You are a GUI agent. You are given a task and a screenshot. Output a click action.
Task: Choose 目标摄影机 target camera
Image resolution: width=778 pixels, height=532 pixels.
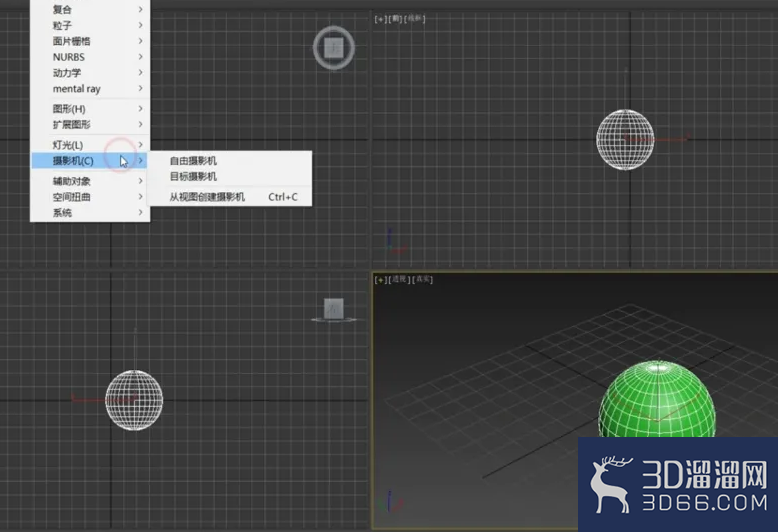pos(231,176)
